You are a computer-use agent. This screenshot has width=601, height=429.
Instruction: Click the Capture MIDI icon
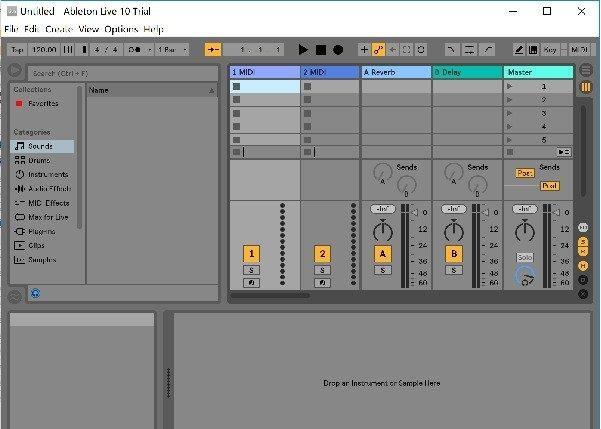tap(406, 50)
